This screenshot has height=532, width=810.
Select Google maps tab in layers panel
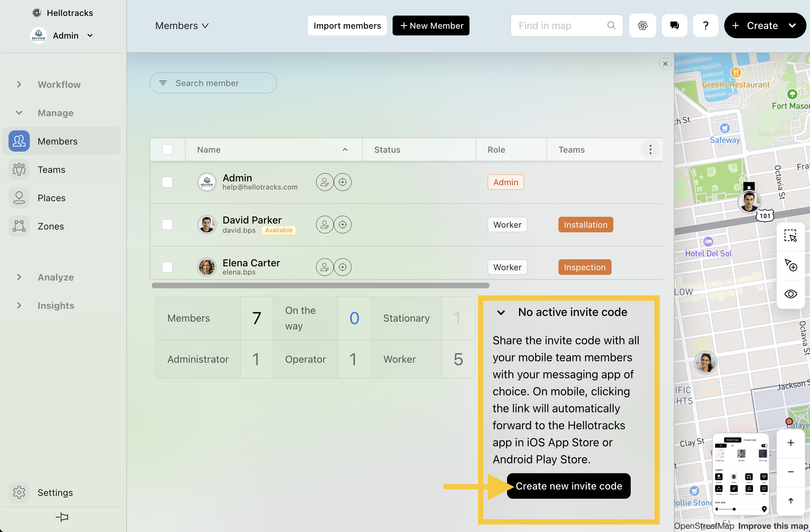pos(750,440)
